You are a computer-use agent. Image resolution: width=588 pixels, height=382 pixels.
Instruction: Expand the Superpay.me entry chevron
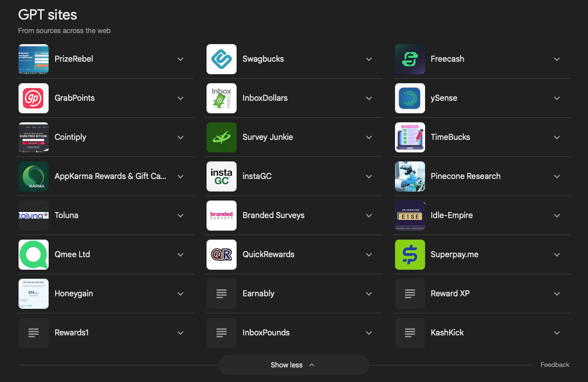(x=557, y=255)
